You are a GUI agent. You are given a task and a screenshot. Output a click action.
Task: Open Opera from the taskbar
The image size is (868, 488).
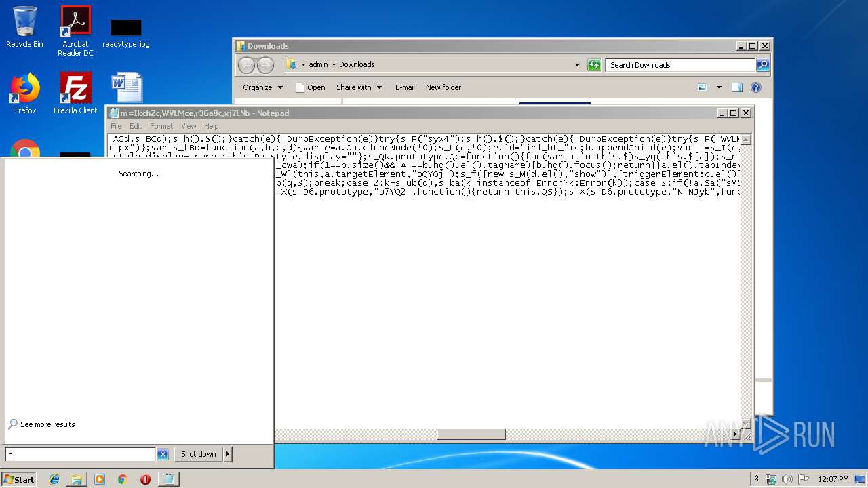click(145, 479)
